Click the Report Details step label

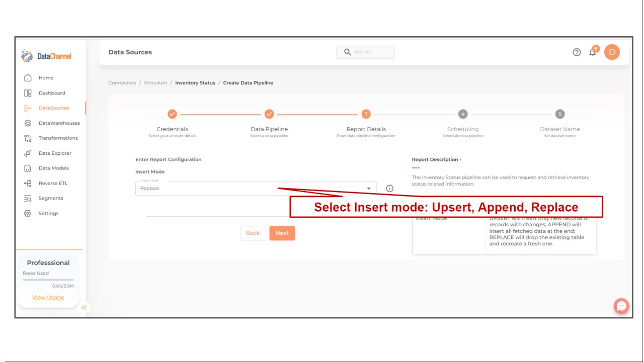point(366,129)
